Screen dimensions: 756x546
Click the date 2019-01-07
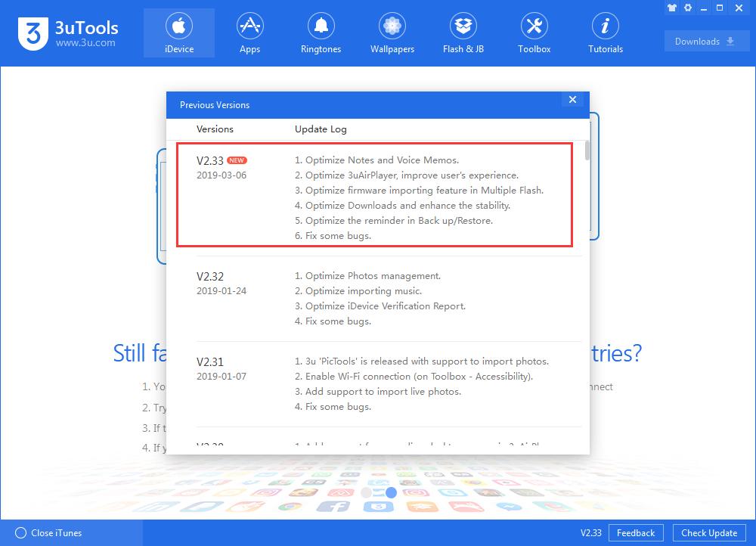click(222, 376)
